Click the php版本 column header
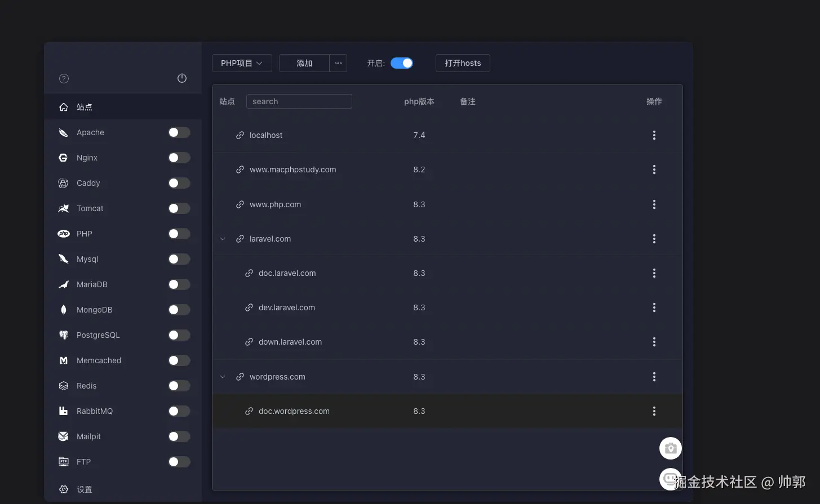 coord(419,101)
